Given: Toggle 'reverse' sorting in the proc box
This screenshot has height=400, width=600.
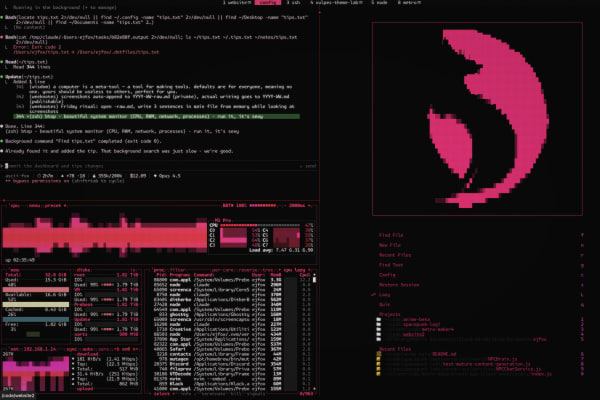Looking at the screenshot, I should click(248, 270).
